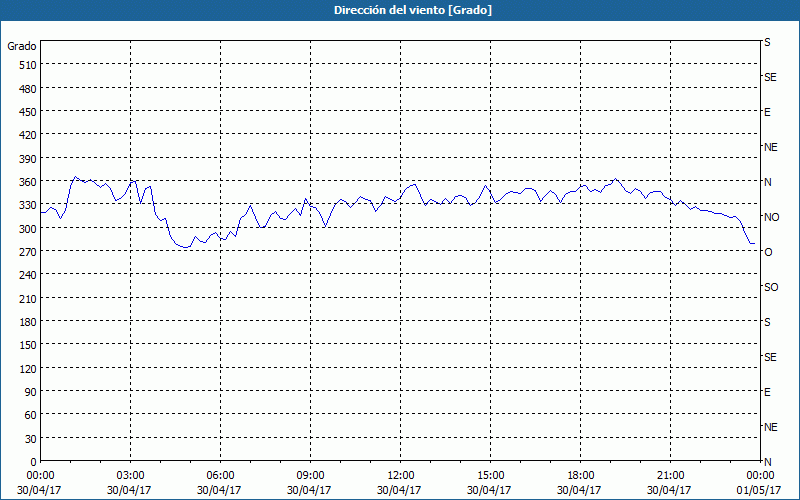Click the 00:00 label above date 30/04/17
Screen dimensions: 800x500
(40, 476)
